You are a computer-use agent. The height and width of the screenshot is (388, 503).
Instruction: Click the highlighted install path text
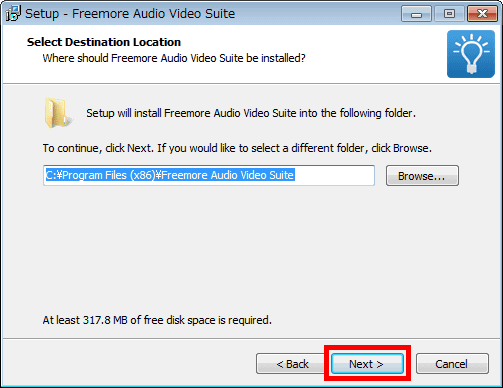pos(170,175)
